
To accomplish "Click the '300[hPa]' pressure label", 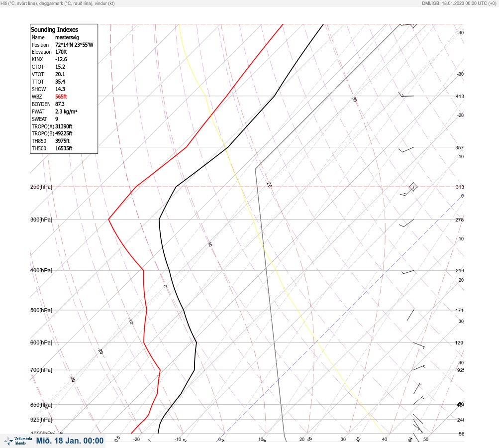I will 41,220.
